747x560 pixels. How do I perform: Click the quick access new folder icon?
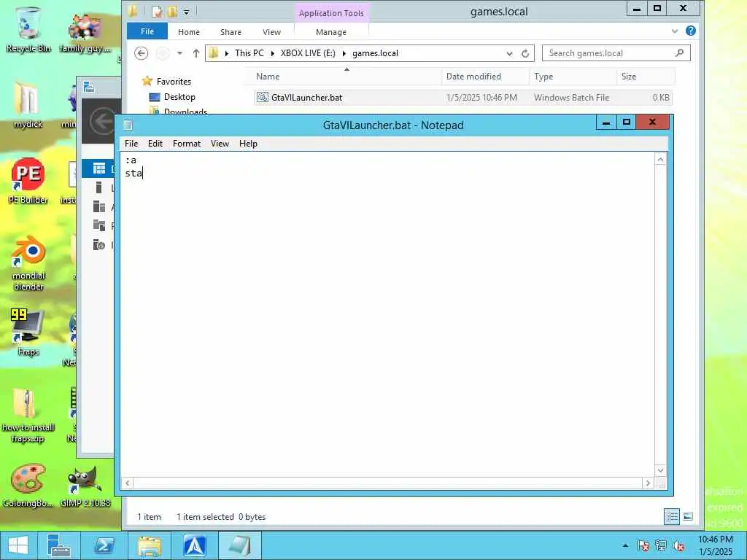click(x=171, y=12)
